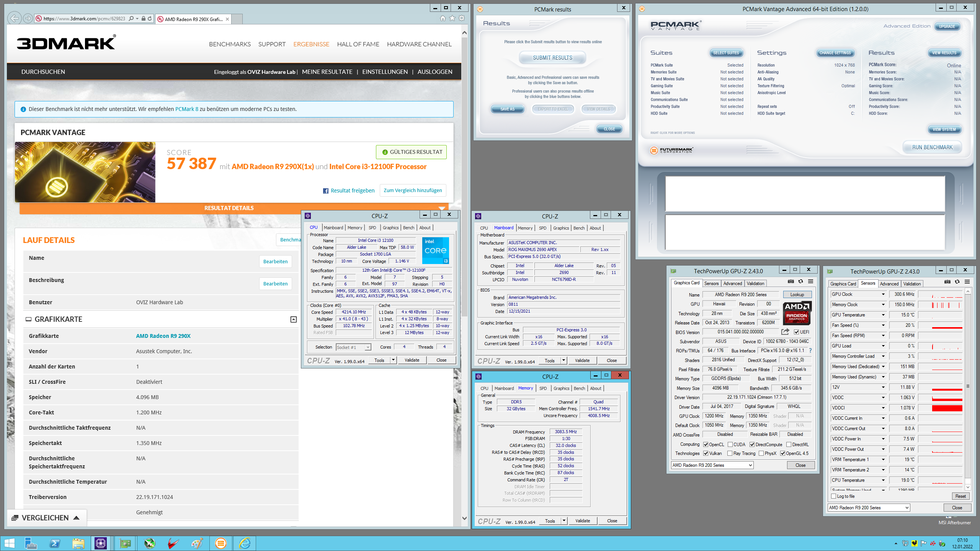Toggle the Ray Tracing checkbox
The width and height of the screenshot is (980, 551).
[730, 453]
